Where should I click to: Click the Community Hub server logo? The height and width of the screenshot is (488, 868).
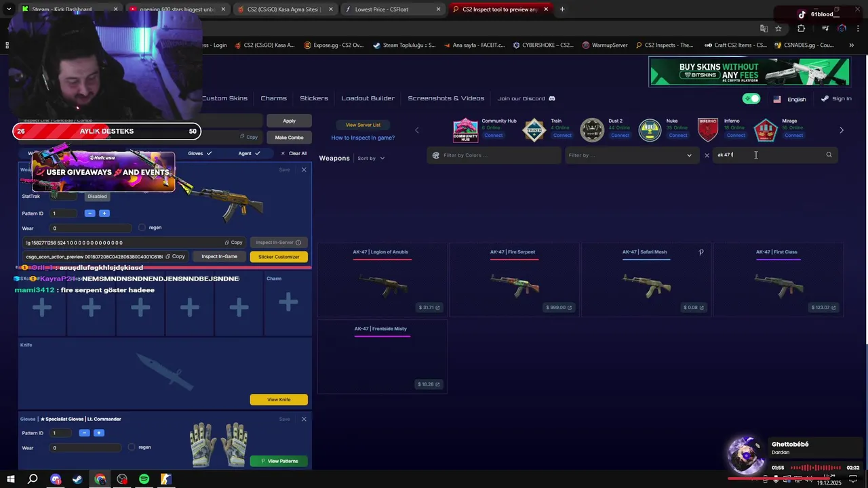tap(465, 130)
